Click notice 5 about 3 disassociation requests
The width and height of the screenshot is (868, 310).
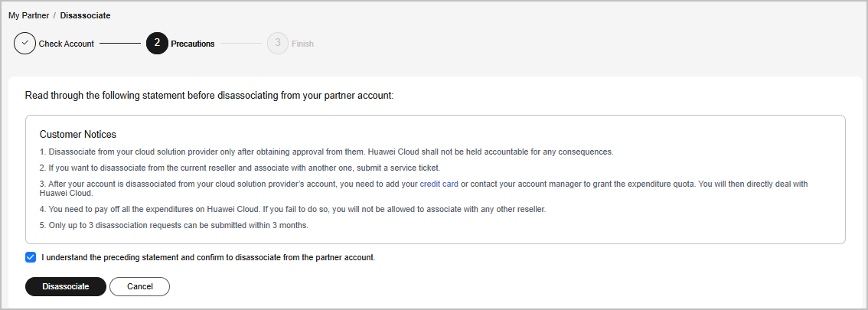click(x=175, y=225)
